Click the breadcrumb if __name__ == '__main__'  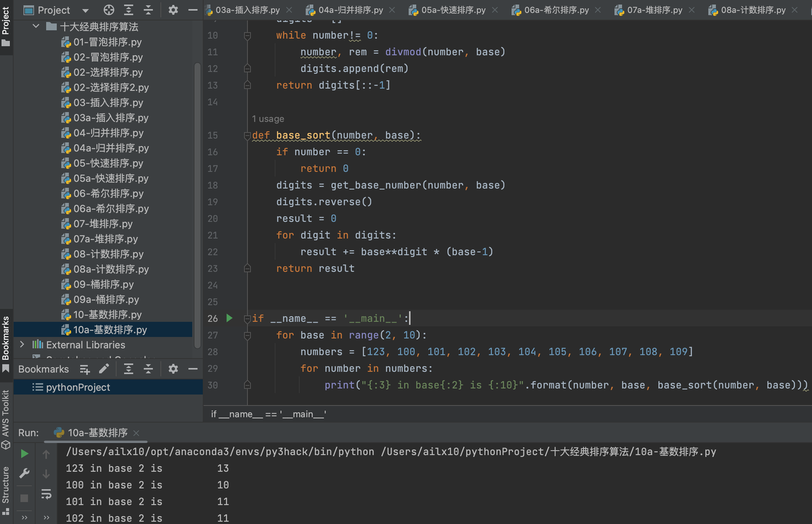tap(268, 414)
